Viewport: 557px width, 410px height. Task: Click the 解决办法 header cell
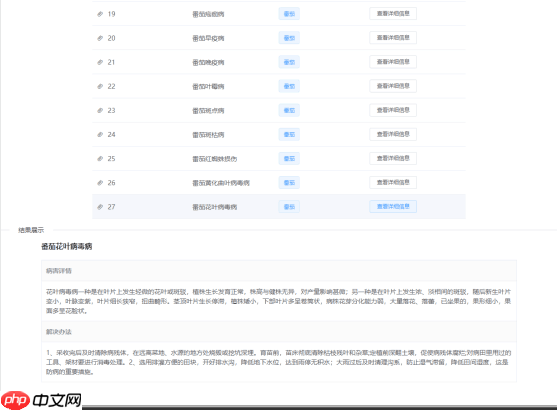pos(279,332)
